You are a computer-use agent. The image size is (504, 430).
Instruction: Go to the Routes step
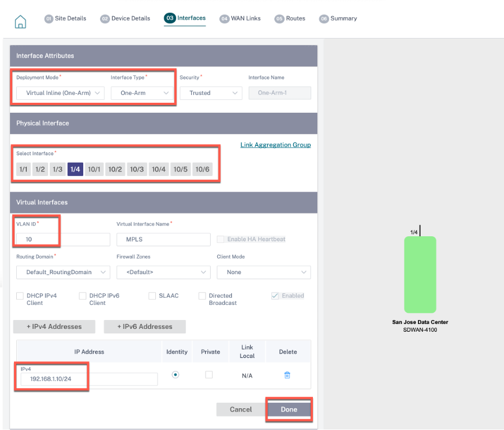click(290, 18)
